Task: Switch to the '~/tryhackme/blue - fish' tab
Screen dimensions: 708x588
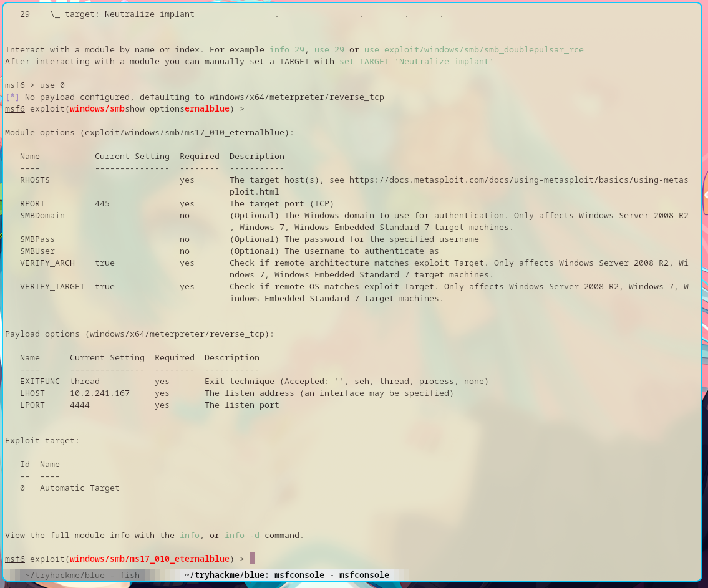Action: [82, 575]
